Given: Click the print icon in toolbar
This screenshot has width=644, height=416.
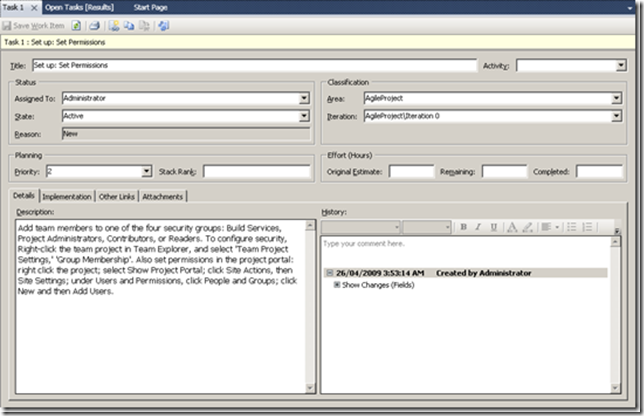Looking at the screenshot, I should pos(94,26).
